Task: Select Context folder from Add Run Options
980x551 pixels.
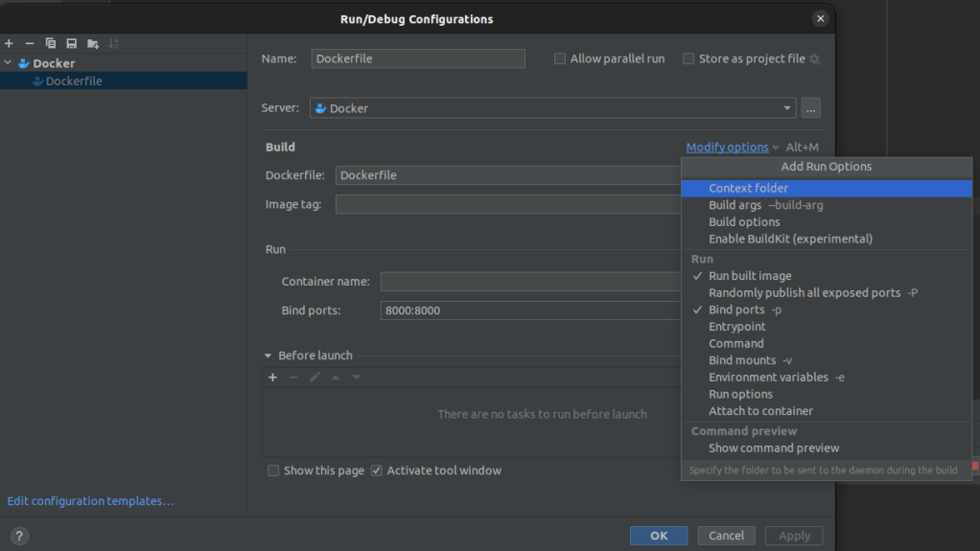Action: pos(748,188)
